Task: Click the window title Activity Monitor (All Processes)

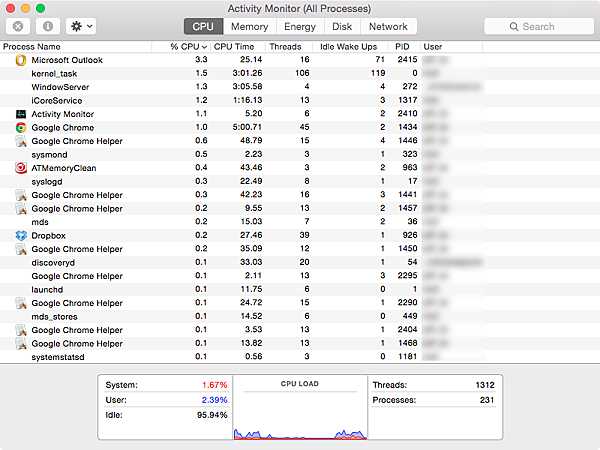Action: 300,8
